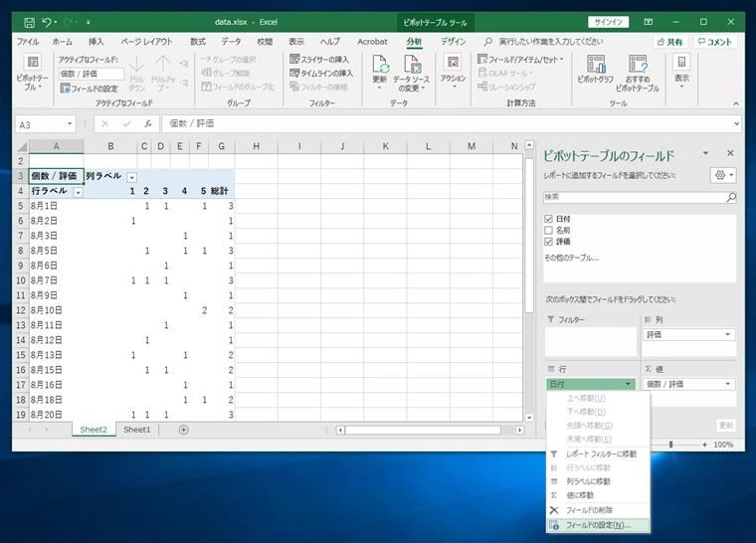Click Change Data Source (データソースの変更) icon
This screenshot has height=543, width=756.
(x=410, y=68)
